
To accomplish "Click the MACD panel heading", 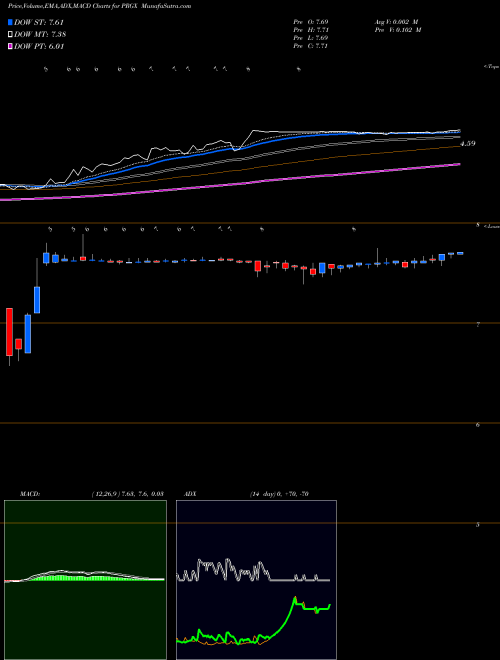I will pyautogui.click(x=29, y=494).
